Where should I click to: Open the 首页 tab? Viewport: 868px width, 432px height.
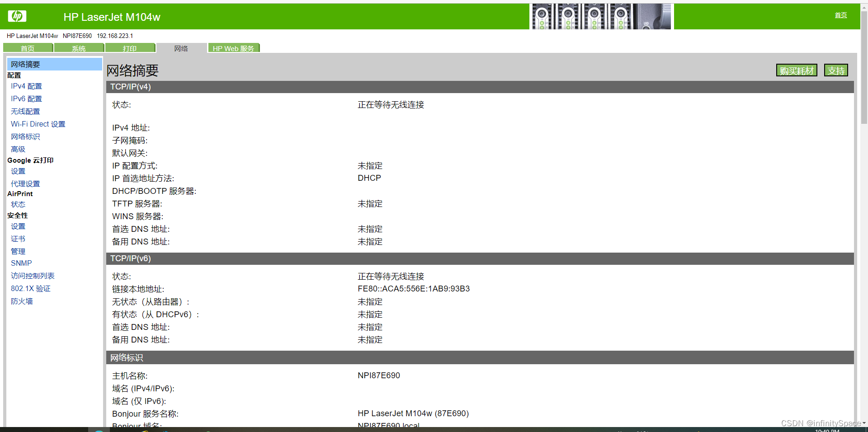(x=28, y=48)
